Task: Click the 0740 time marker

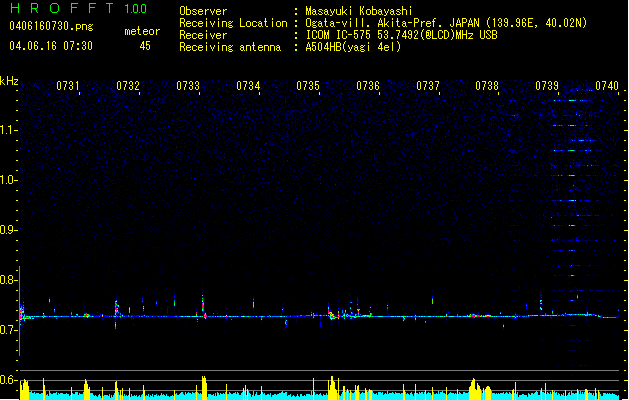Action: click(607, 86)
